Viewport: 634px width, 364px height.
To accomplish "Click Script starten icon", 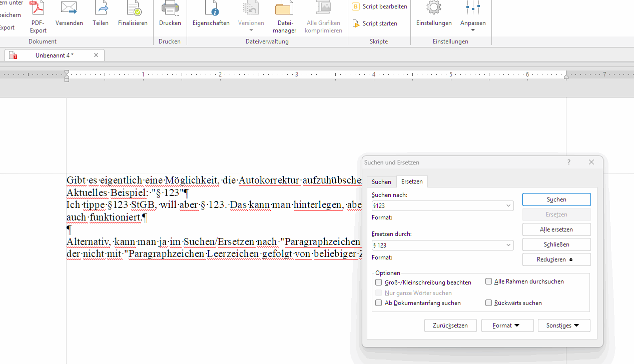I will (x=356, y=23).
